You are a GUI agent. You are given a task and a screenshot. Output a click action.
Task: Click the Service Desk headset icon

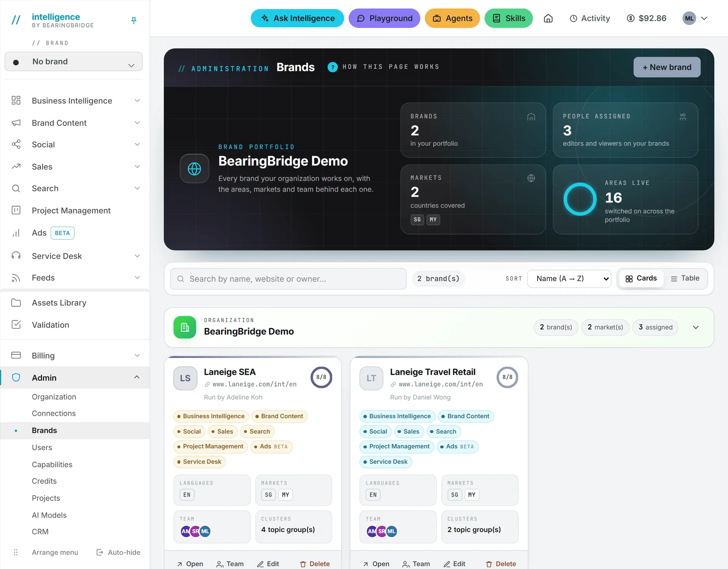click(x=16, y=256)
